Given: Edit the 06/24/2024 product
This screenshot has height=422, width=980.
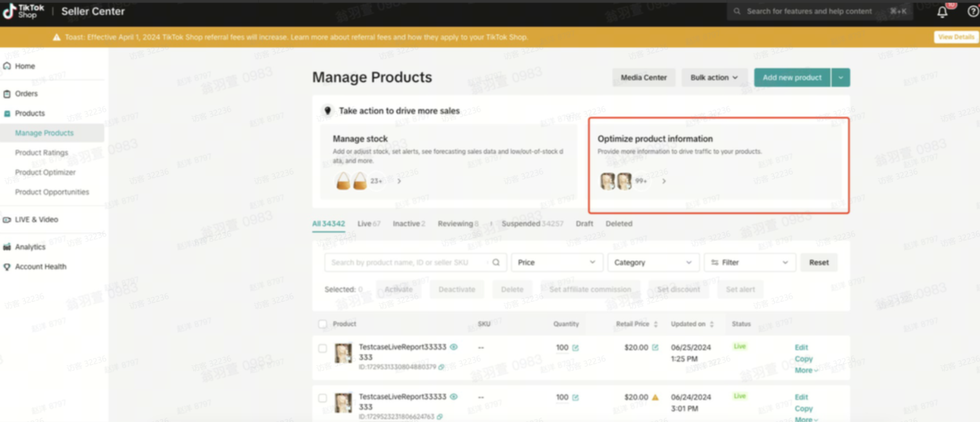Looking at the screenshot, I should coord(801,397).
